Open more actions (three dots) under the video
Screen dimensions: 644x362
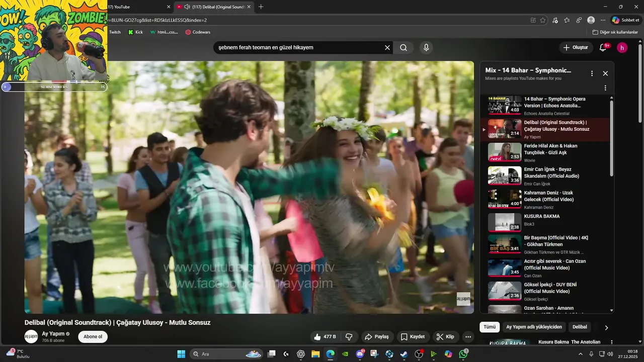[468, 337]
